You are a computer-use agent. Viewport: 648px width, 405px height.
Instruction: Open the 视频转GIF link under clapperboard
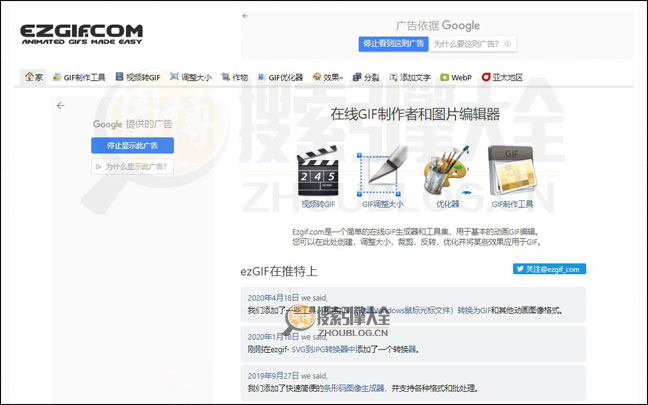click(x=318, y=204)
